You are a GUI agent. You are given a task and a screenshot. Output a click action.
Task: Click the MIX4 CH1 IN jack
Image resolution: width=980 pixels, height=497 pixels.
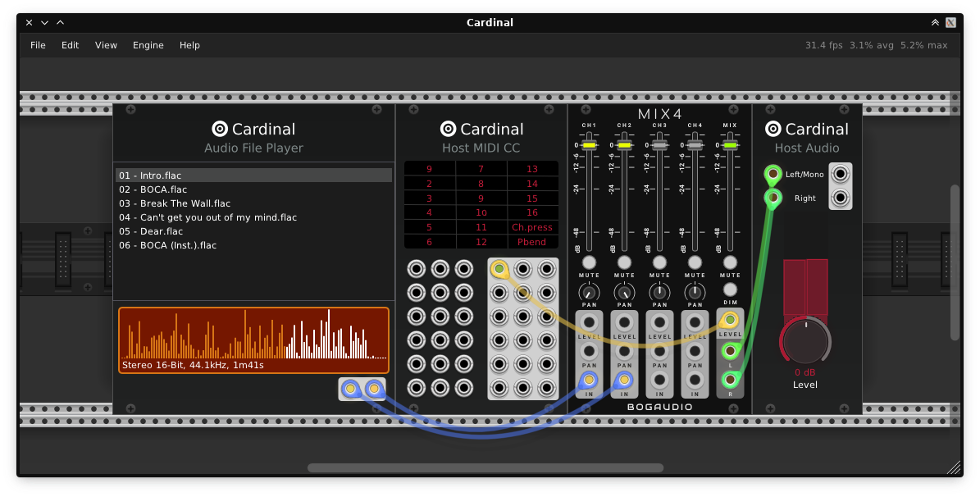[x=589, y=380]
